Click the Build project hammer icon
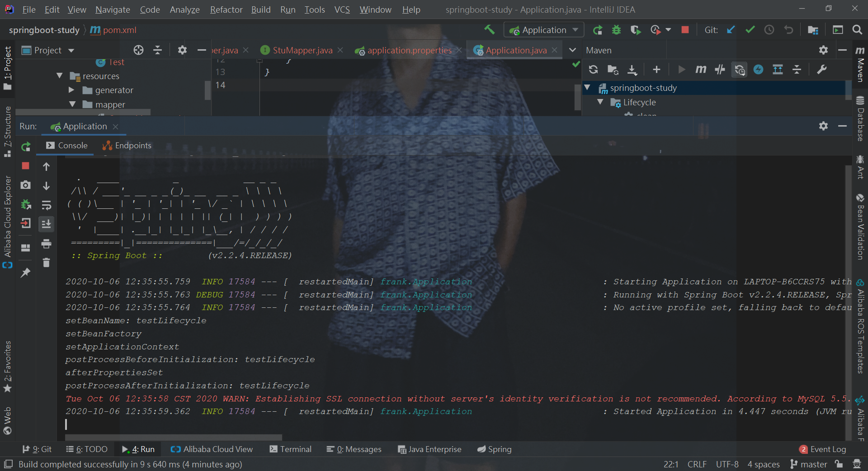Viewport: 868px width, 471px height. 489,30
